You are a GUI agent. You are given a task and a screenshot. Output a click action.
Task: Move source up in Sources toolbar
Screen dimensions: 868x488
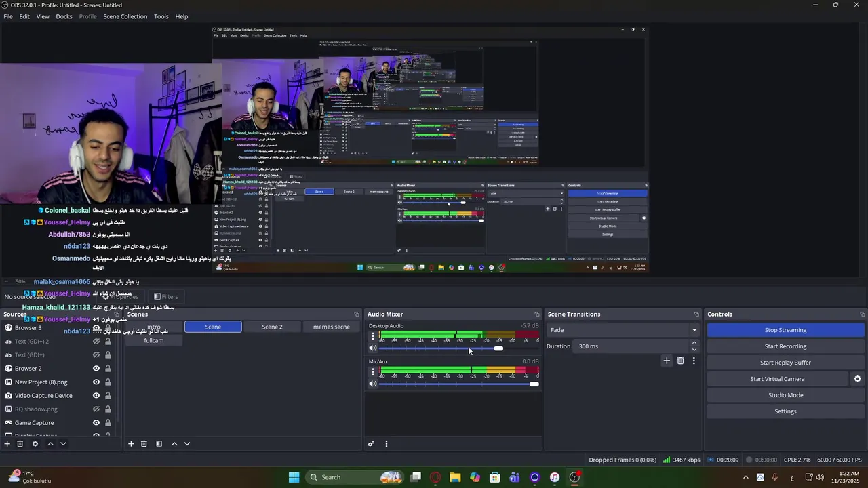click(x=50, y=444)
